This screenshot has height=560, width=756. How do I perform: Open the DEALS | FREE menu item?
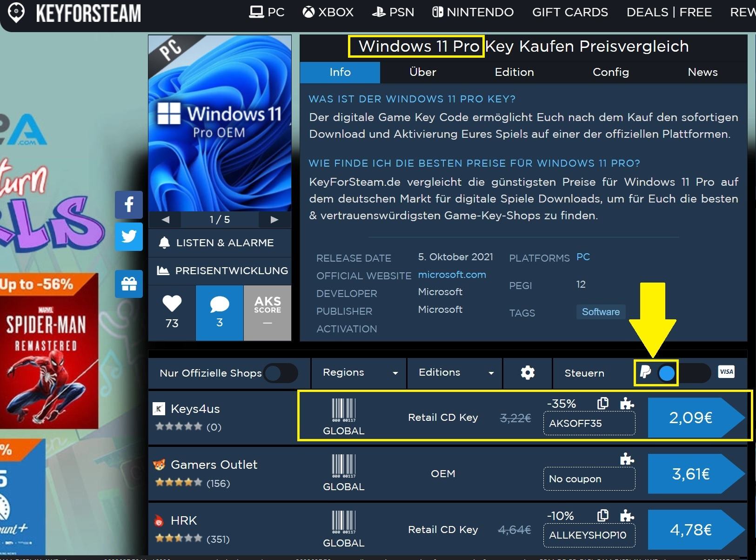click(x=669, y=12)
